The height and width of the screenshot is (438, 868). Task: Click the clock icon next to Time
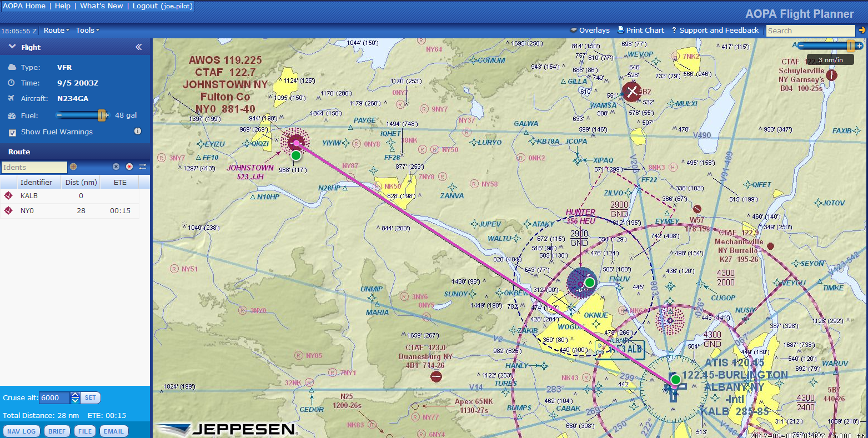coord(11,83)
